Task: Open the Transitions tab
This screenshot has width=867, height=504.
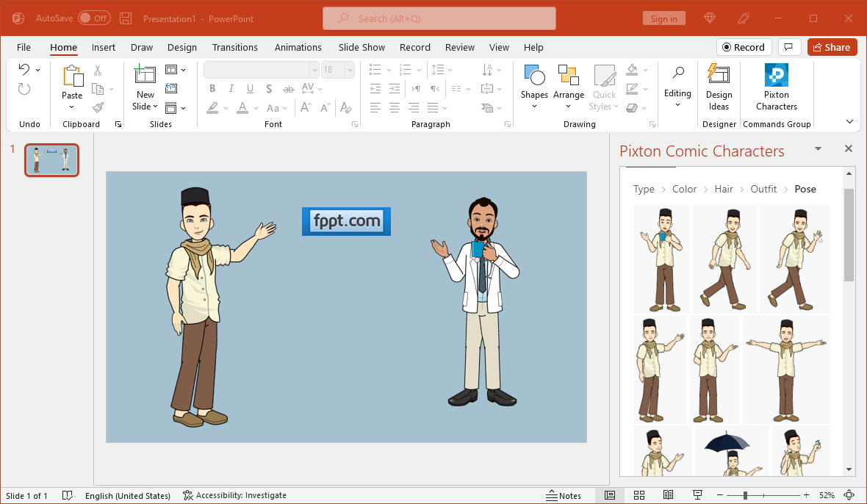Action: (x=235, y=47)
